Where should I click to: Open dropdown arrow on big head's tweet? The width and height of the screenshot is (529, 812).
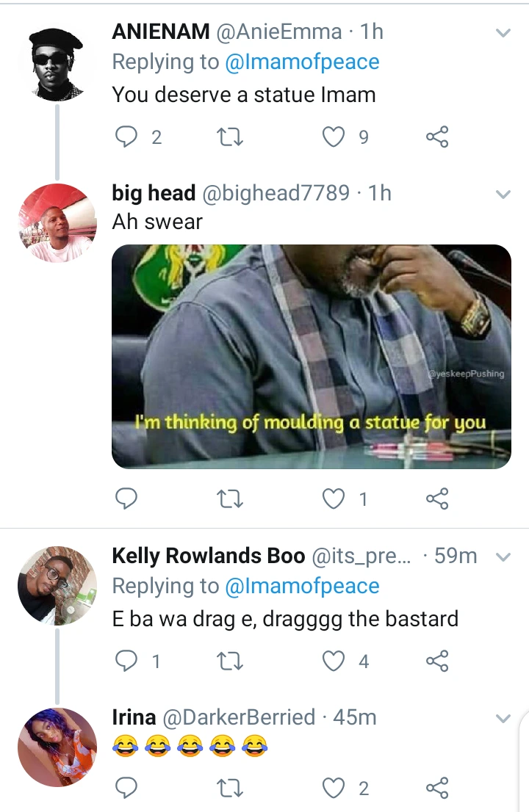pyautogui.click(x=503, y=195)
